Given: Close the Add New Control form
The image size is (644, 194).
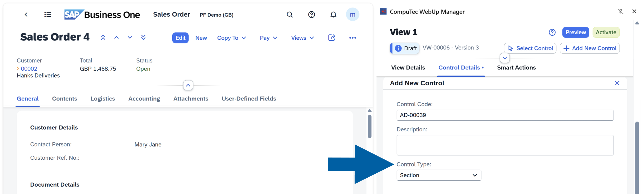Looking at the screenshot, I should (617, 83).
